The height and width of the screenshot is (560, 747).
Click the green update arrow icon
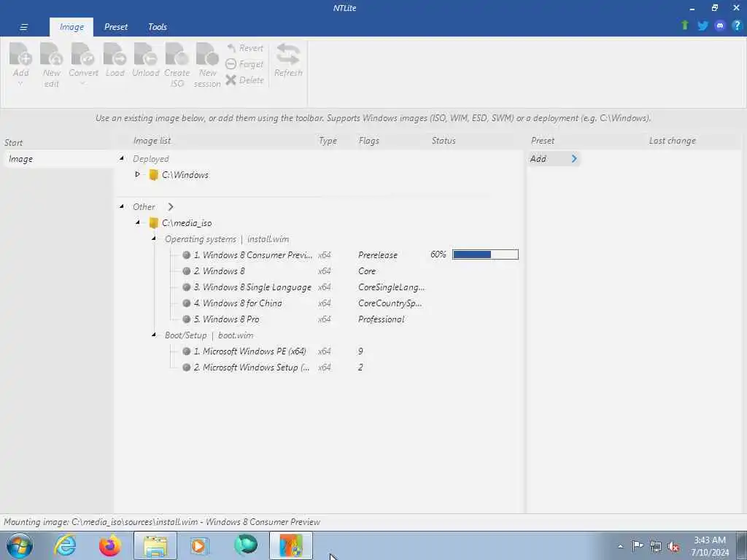(685, 26)
